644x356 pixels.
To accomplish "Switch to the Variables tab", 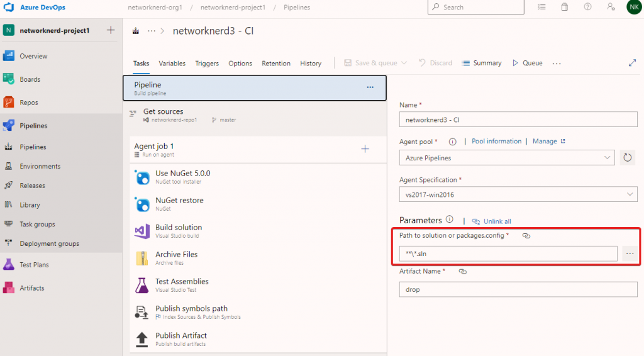I will click(172, 64).
